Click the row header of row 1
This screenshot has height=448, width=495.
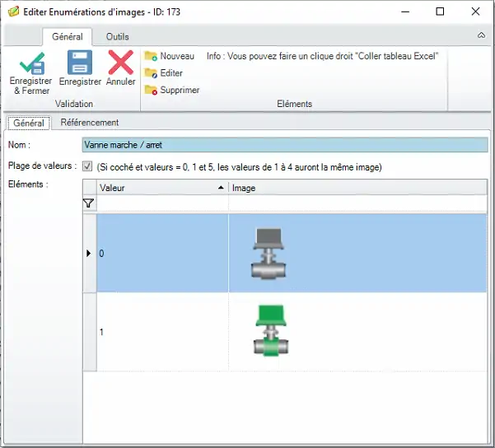click(90, 332)
